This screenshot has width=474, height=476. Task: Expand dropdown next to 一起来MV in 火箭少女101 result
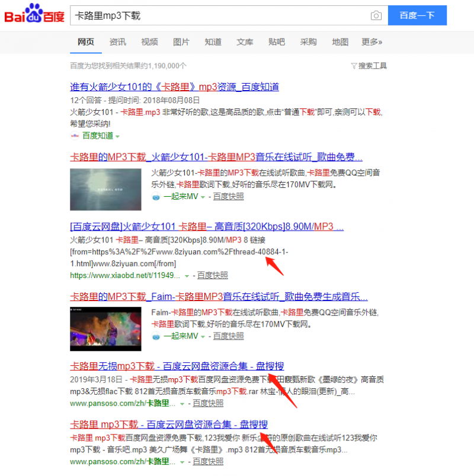pyautogui.click(x=203, y=197)
